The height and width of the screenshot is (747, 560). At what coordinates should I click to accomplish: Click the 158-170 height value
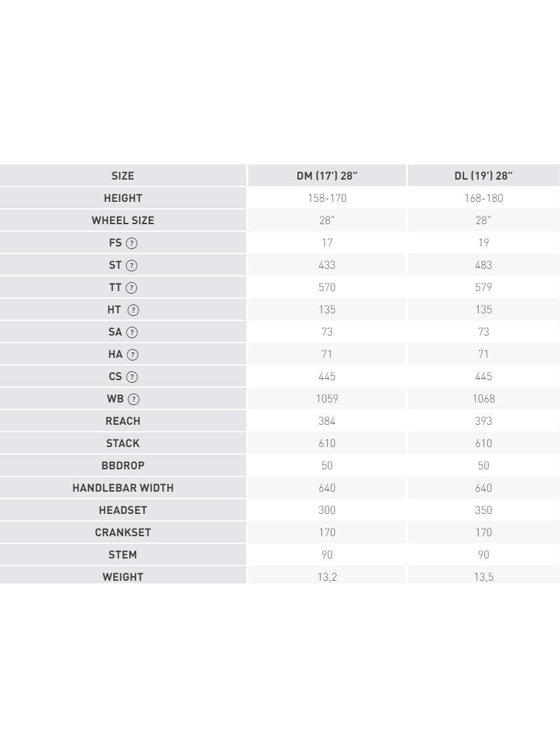pos(327,197)
